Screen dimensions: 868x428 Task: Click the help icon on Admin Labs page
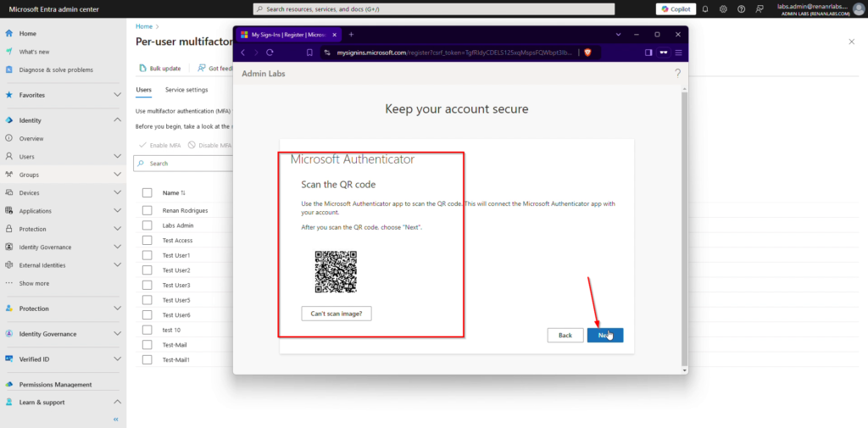(x=677, y=74)
